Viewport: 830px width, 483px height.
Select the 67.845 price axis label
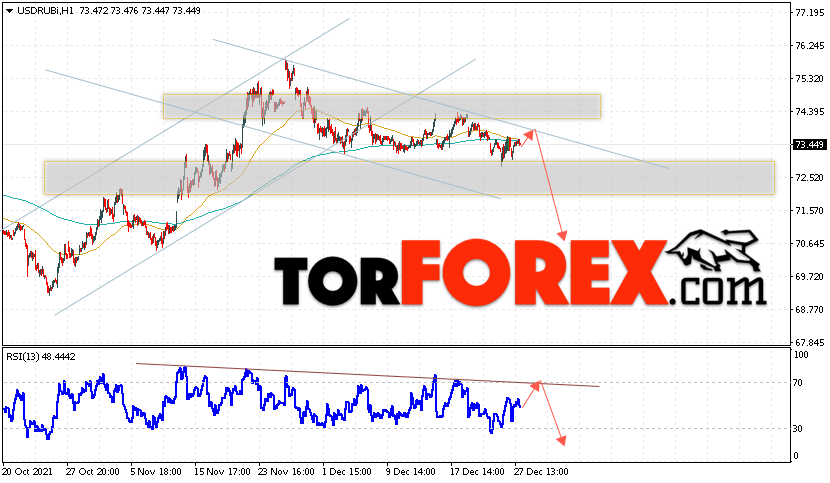[810, 342]
